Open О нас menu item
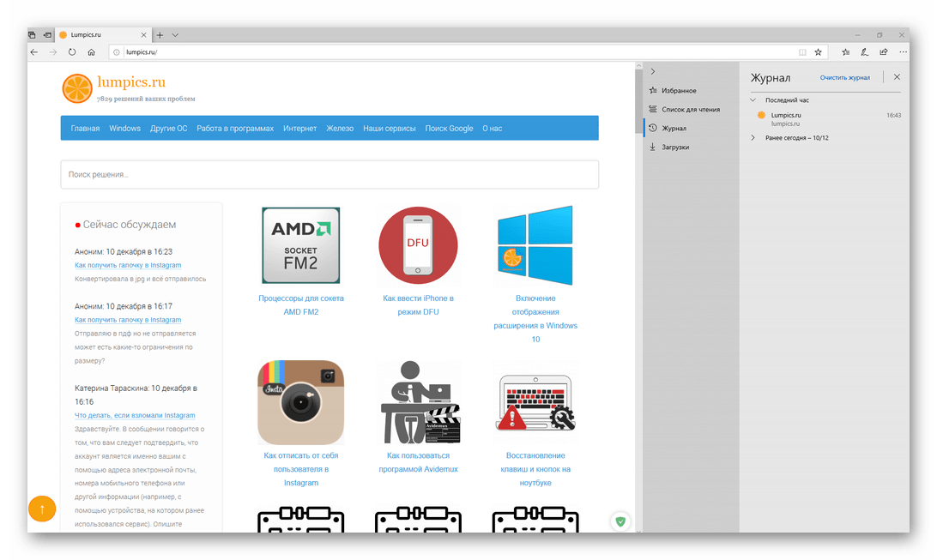The height and width of the screenshot is (560, 937). tap(492, 129)
